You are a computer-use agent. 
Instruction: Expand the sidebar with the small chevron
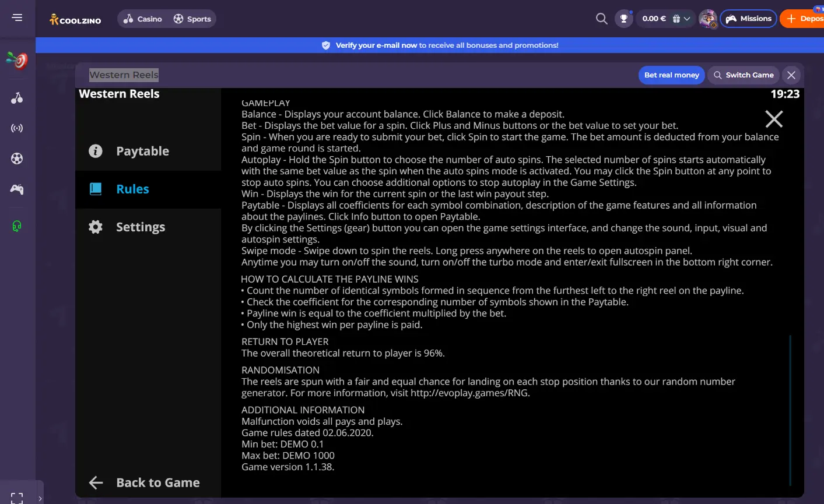[40, 498]
